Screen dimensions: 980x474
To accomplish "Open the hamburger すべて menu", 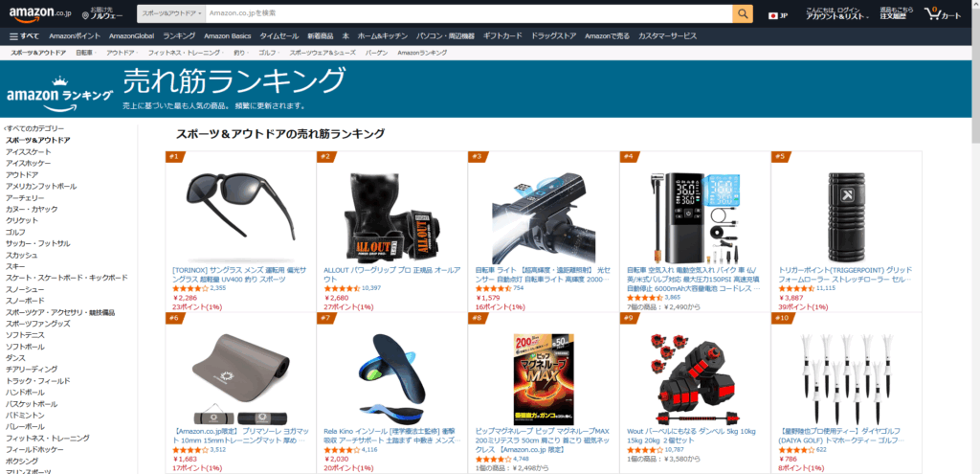I will pyautogui.click(x=24, y=35).
